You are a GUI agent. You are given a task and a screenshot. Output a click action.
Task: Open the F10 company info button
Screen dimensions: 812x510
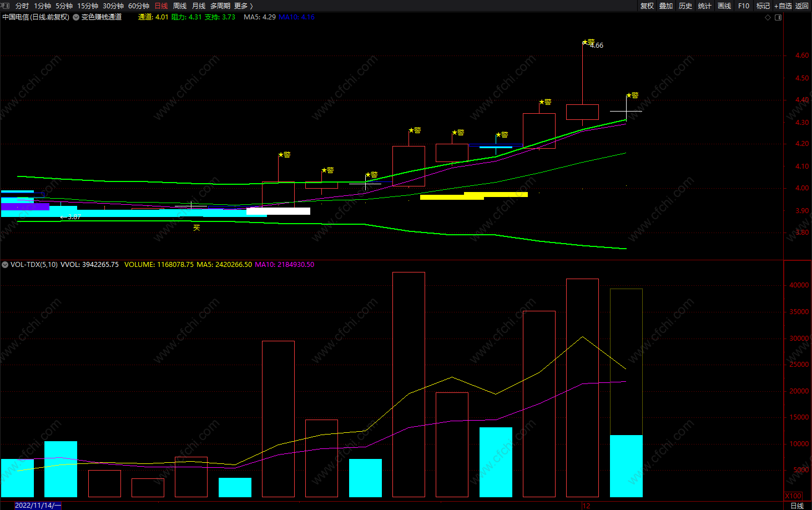[744, 6]
